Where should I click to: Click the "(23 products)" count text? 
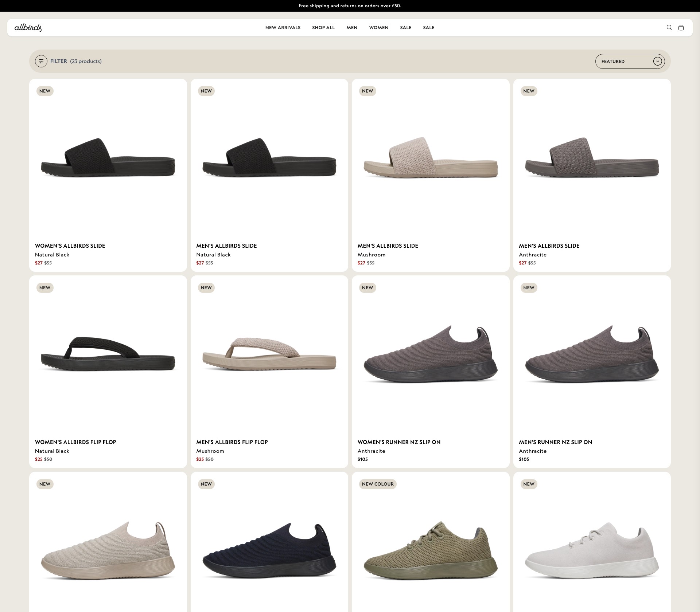(x=86, y=61)
